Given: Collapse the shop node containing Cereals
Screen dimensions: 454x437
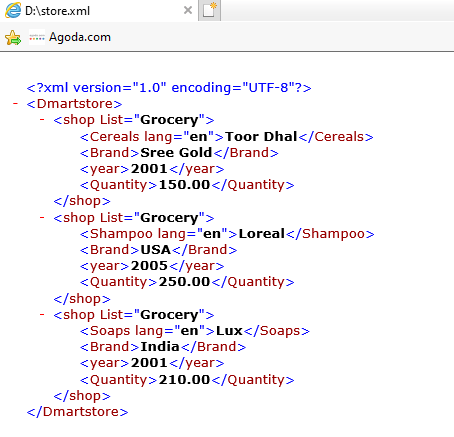Looking at the screenshot, I should [42, 119].
